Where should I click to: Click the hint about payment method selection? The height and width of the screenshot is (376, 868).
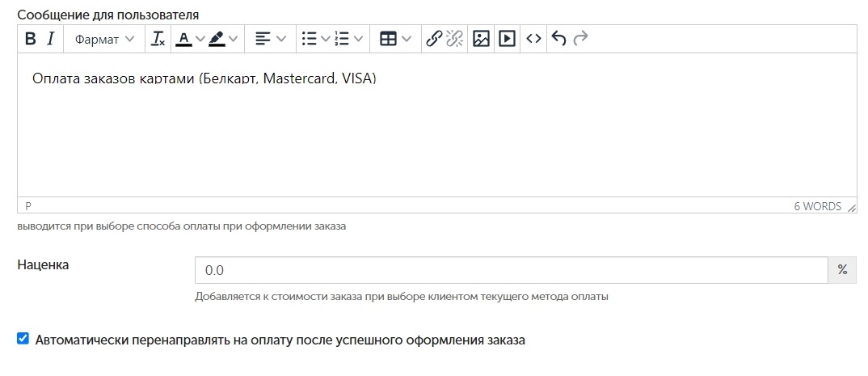182,227
